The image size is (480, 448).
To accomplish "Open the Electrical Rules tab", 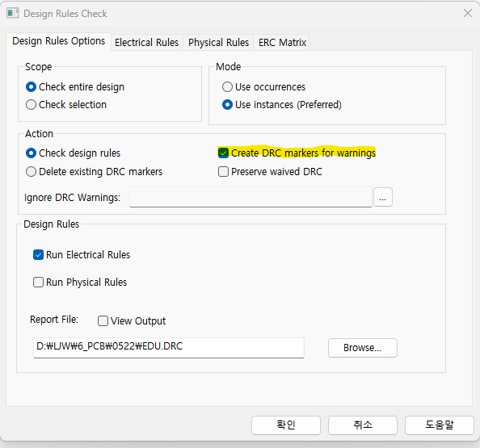I will [x=146, y=42].
